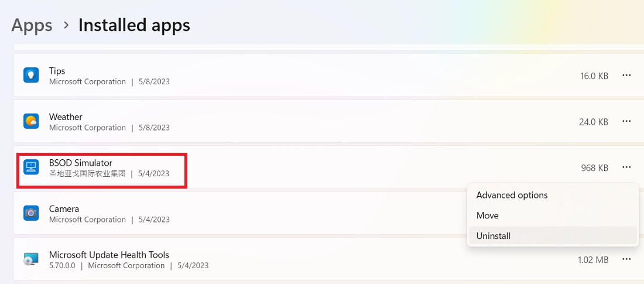Click the three-dot menu beside BSOD Simulator
The width and height of the screenshot is (644, 284).
point(626,167)
